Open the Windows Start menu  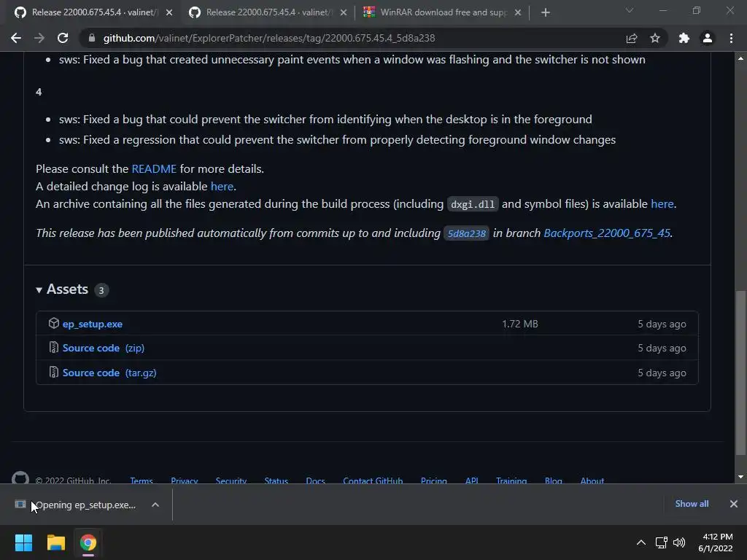tap(23, 542)
